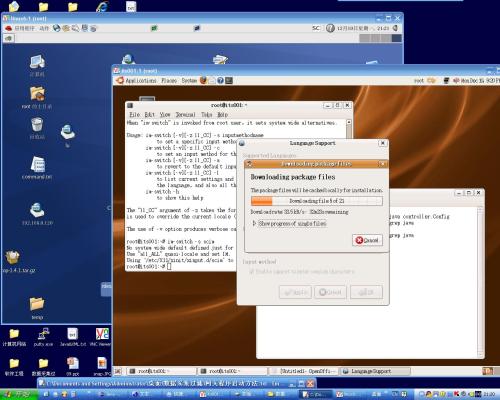This screenshot has width=500, height=400.
Task: Click volume icon in Red Hat panel
Action: [395, 28]
